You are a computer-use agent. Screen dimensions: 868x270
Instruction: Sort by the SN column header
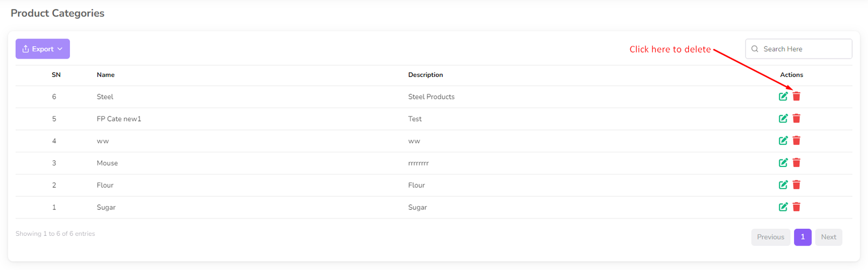pos(56,75)
